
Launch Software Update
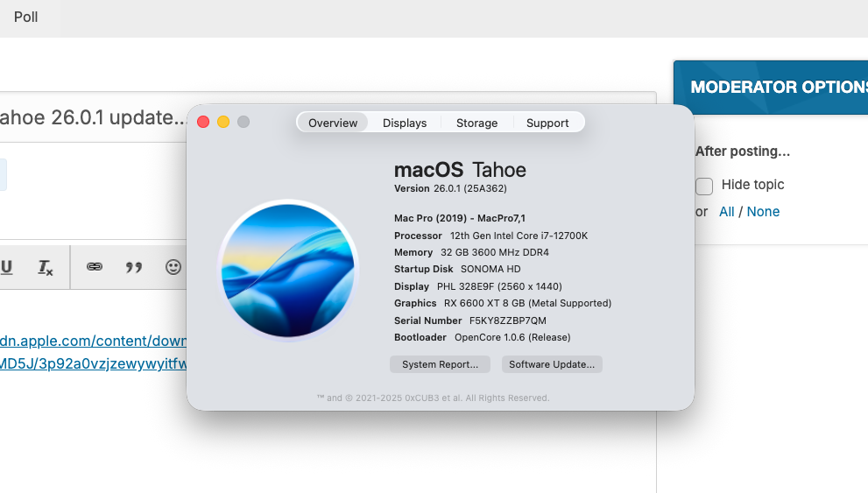pyautogui.click(x=552, y=364)
